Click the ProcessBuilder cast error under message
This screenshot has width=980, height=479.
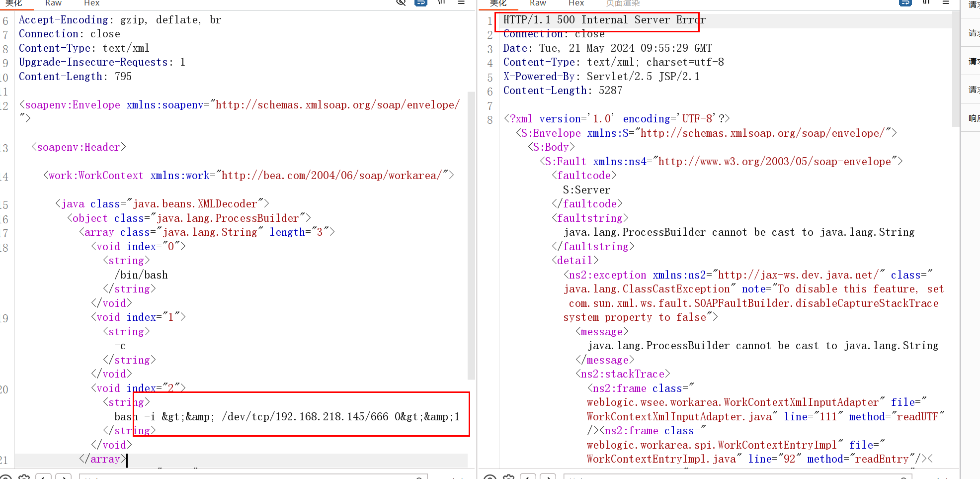point(763,346)
